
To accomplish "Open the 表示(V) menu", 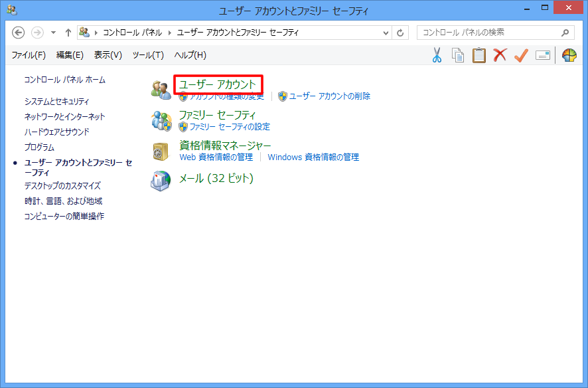I will [x=108, y=55].
